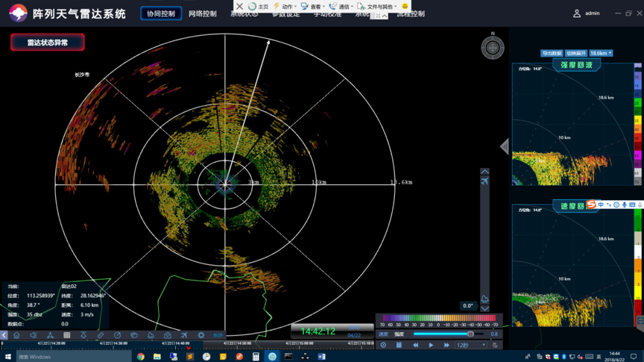Click the red timeline marker
This screenshot has width=644, height=362.
tap(189, 348)
